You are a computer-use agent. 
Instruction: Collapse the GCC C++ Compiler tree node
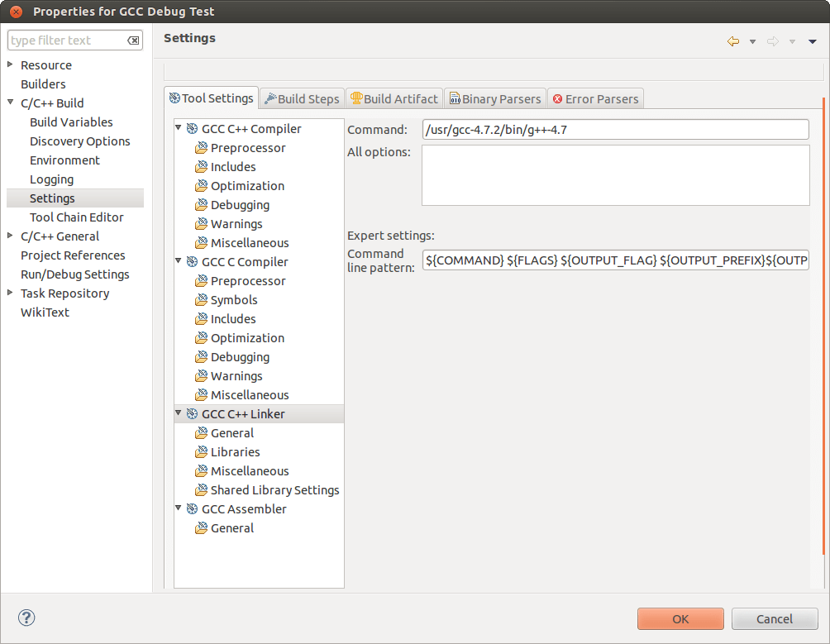pyautogui.click(x=179, y=128)
